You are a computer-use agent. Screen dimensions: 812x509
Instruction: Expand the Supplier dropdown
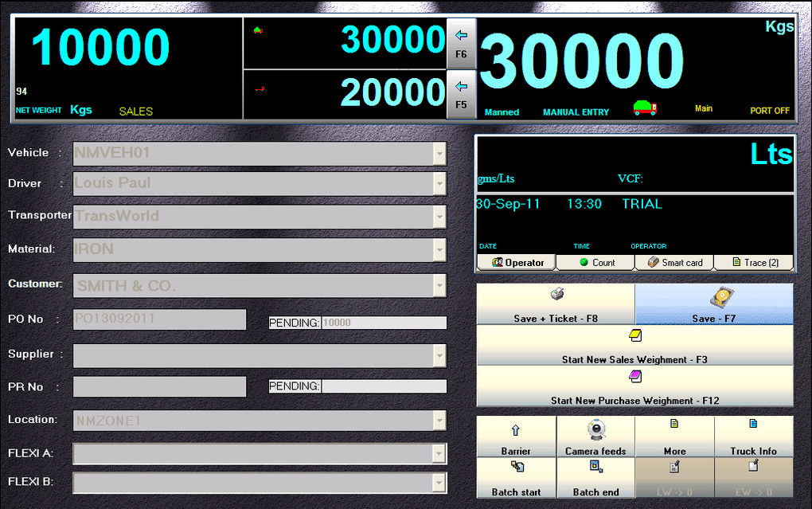coord(439,356)
